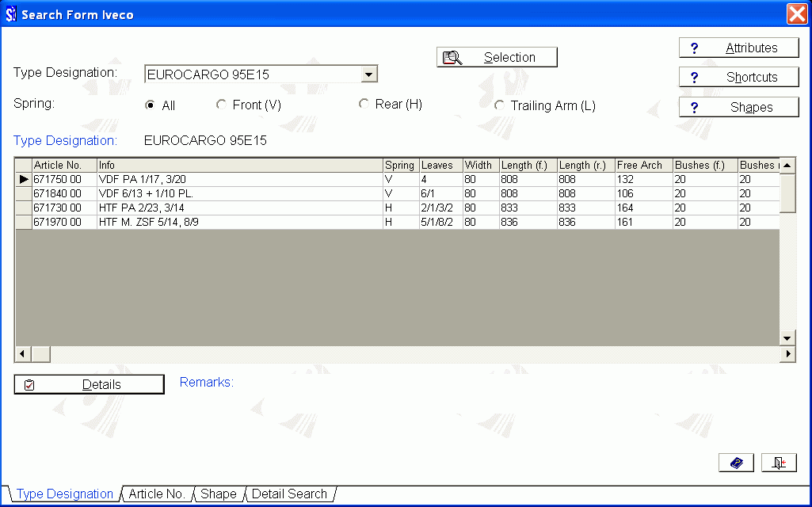Click free arch cell 161
The image size is (812, 507).
click(x=643, y=222)
